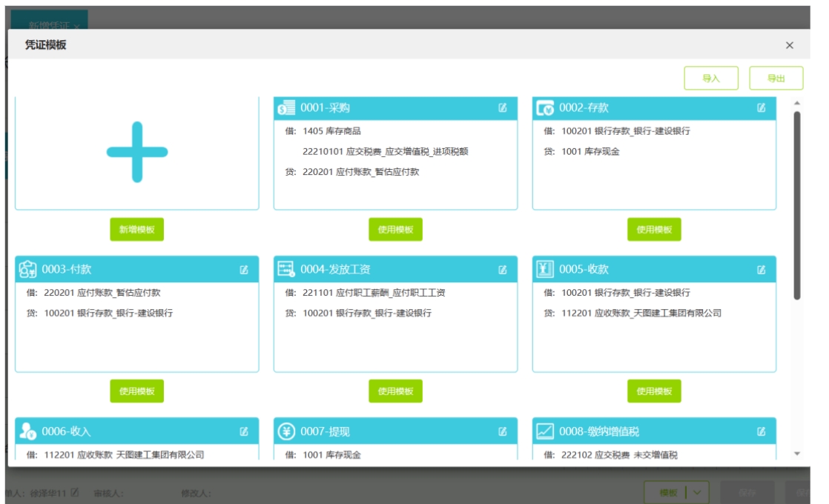
Task: Click the scrollbar down arrow
Action: pyautogui.click(x=797, y=454)
